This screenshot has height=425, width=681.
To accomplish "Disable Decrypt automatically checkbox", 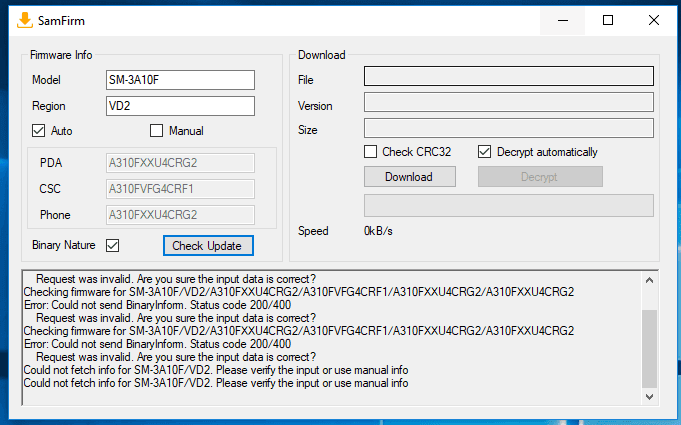I will tap(484, 152).
